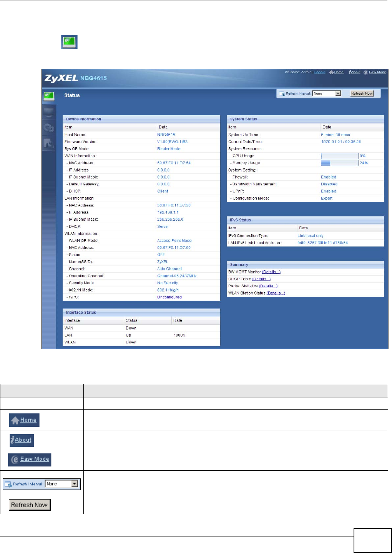Screen dimensions: 392x553
Task: Click memory usage 24% value
Action: point(364,163)
